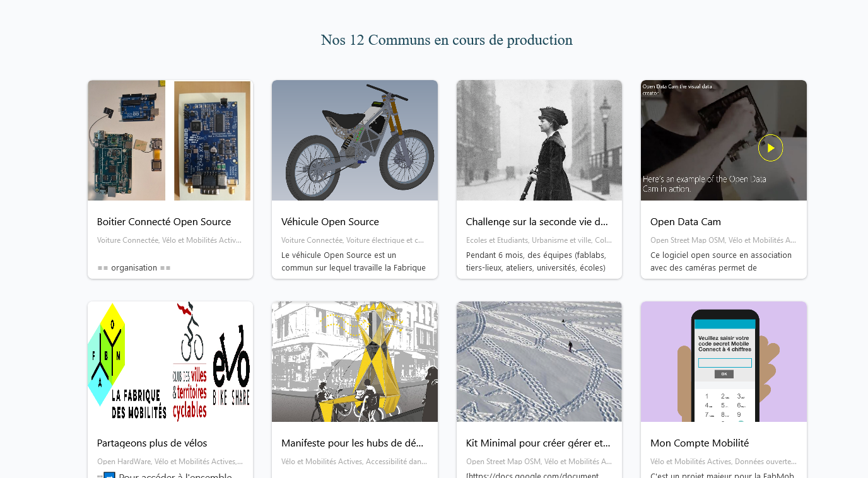The image size is (868, 478).
Task: Open the Partageons plus de vélos title
Action: [152, 443]
